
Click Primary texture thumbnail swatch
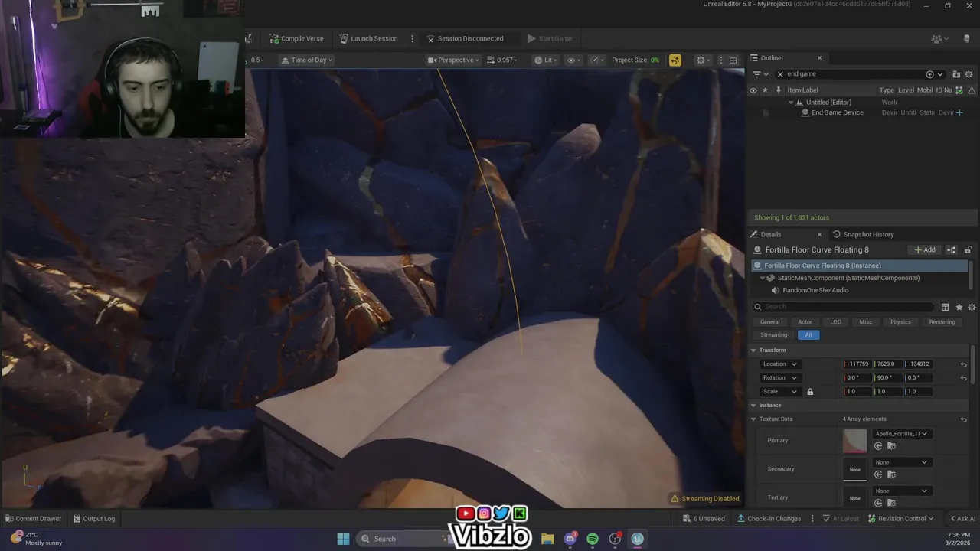point(854,440)
